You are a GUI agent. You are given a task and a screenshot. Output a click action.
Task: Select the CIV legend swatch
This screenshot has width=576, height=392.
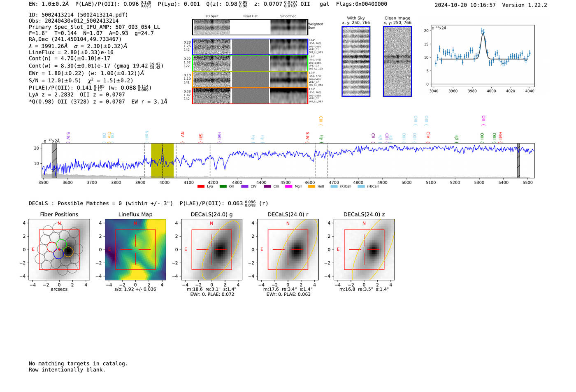[245, 186]
